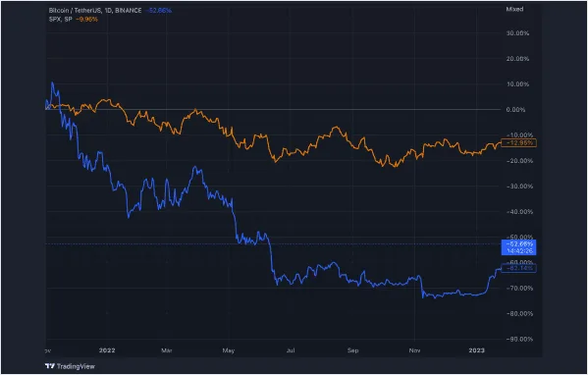Screen dimensions: 588x375
Task: Click the 2022 time axis label
Action: click(x=107, y=350)
